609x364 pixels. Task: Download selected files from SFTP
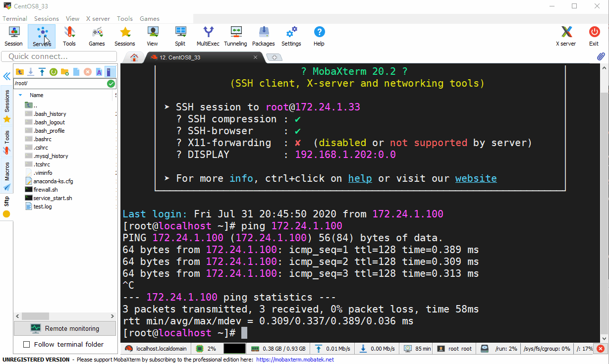(31, 72)
